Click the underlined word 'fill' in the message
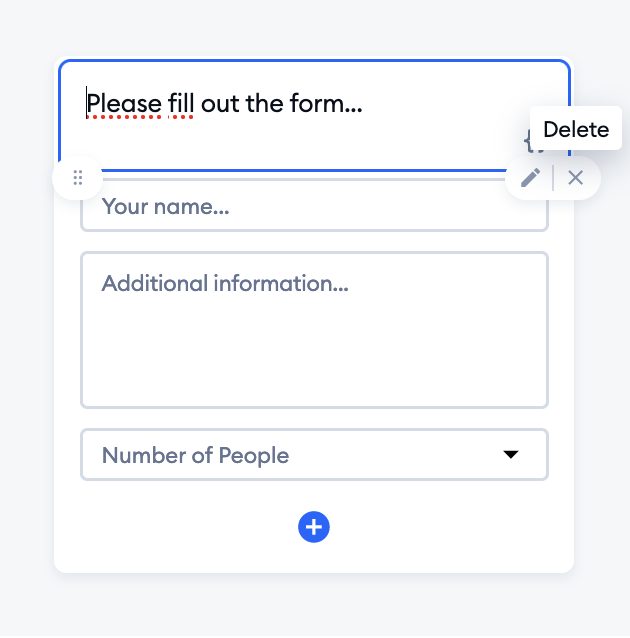The height and width of the screenshot is (638, 630). (x=181, y=104)
